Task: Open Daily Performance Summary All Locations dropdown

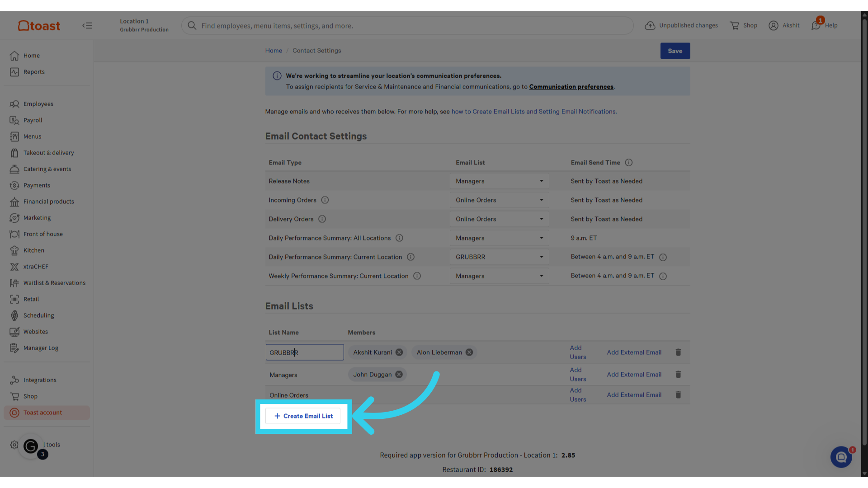Action: tap(499, 238)
